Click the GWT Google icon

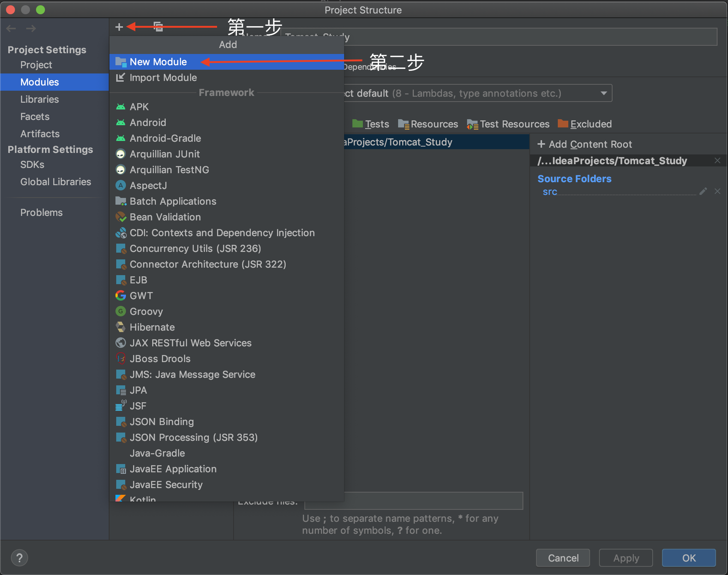click(x=121, y=296)
